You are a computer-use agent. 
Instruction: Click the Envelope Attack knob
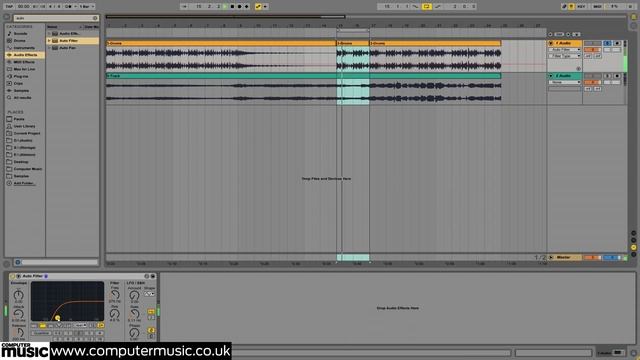[18, 313]
